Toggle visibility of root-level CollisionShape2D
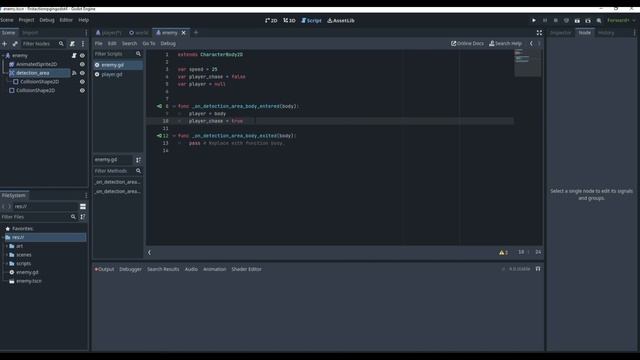Image resolution: width=640 pixels, height=360 pixels. 82,91
